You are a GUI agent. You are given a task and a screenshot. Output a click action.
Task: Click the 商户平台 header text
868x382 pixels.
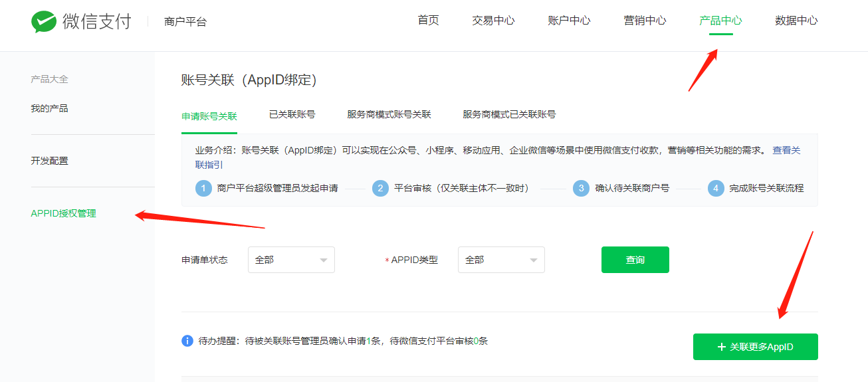coord(185,22)
